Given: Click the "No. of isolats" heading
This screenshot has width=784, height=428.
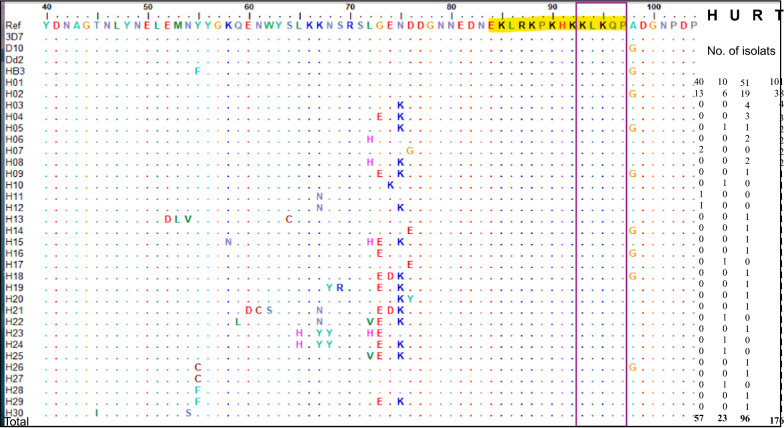Looking at the screenshot, I should [741, 50].
